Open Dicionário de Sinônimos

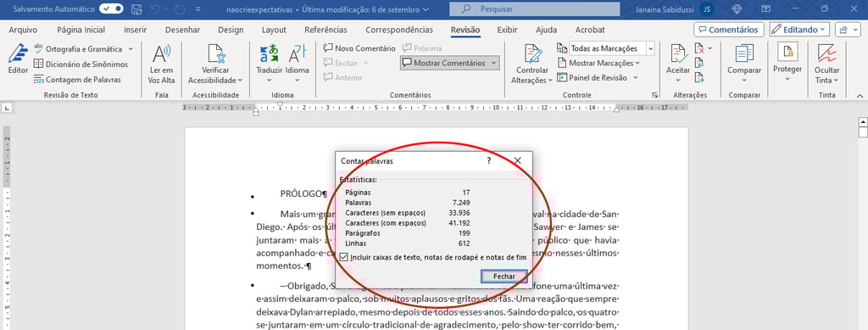click(81, 64)
